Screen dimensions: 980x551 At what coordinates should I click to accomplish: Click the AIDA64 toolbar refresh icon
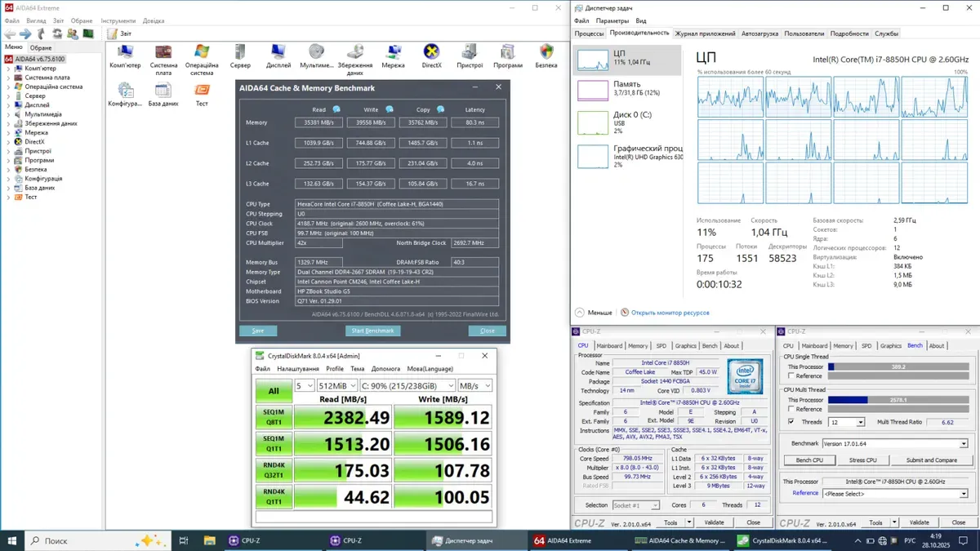pos(57,33)
